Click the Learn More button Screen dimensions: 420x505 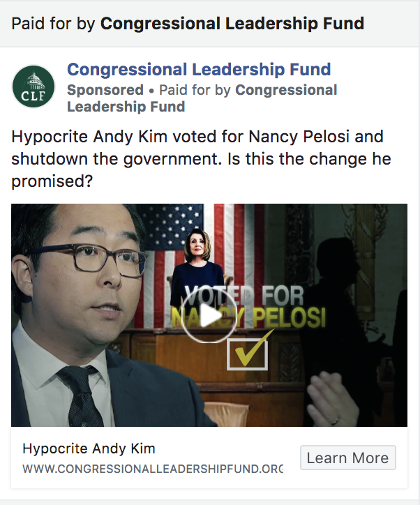click(348, 458)
